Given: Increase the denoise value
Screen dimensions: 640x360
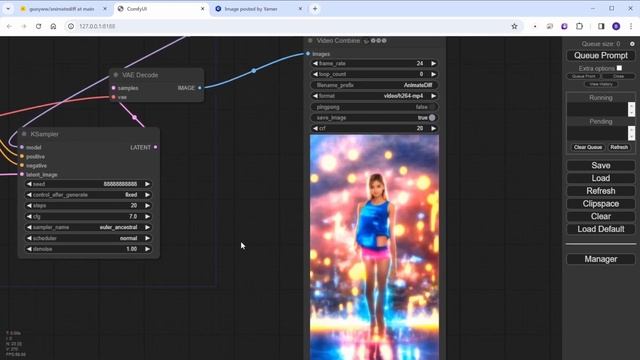Looking at the screenshot, I should tap(147, 249).
